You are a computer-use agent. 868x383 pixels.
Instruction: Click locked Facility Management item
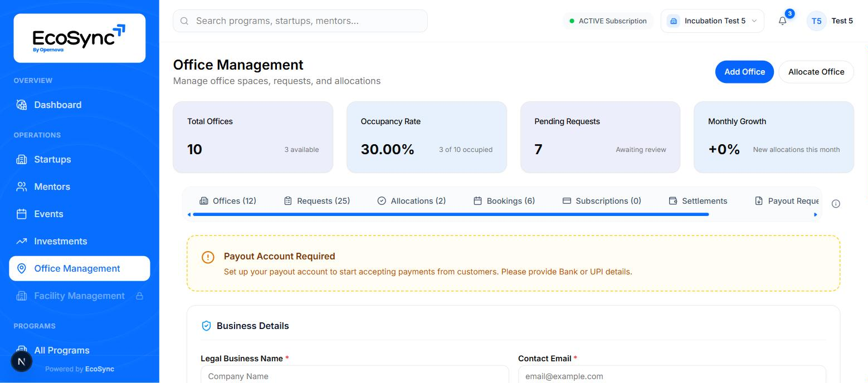click(79, 296)
